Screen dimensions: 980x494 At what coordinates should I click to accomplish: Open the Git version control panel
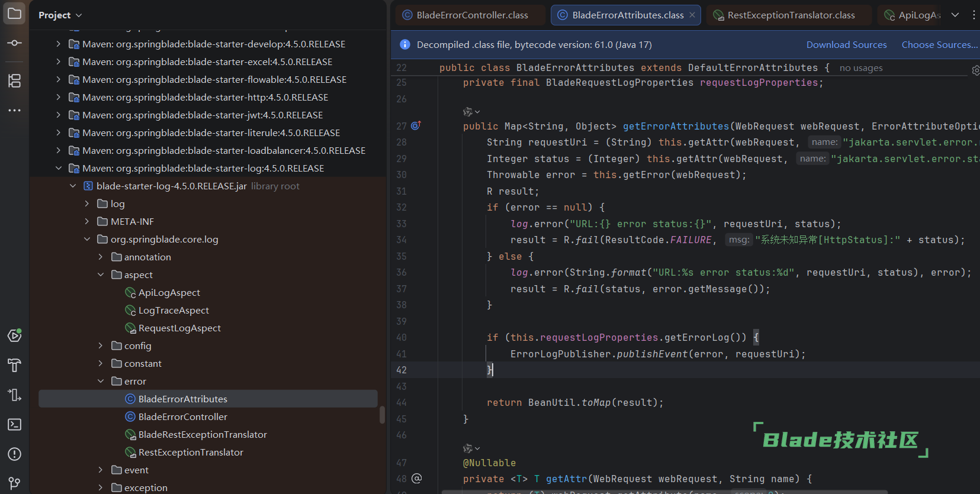click(x=14, y=483)
